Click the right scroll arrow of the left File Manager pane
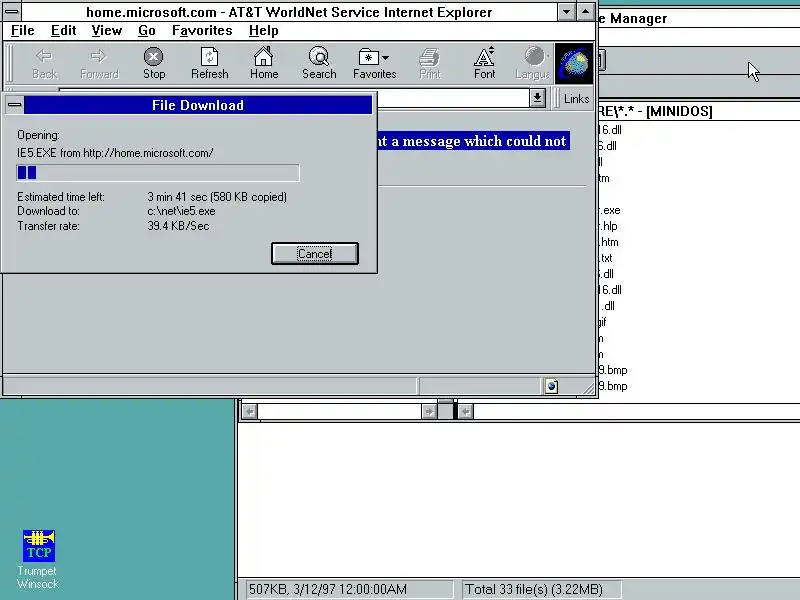The image size is (800, 600). tap(429, 411)
